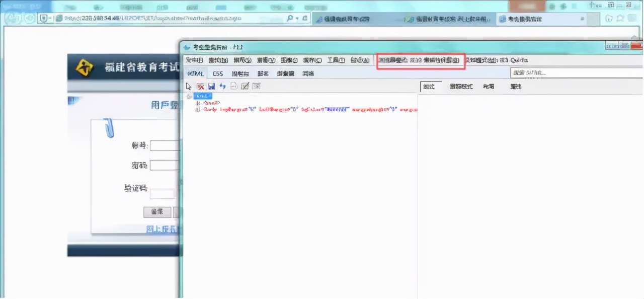
Task: Open the browser mode IE10 compatibility menu
Action: [420, 60]
